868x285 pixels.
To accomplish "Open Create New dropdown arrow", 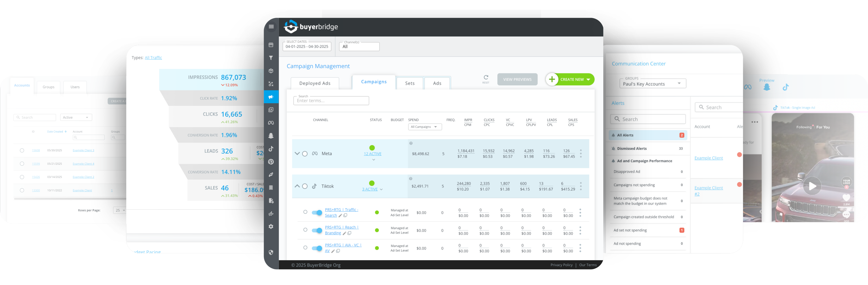I will click(x=588, y=80).
